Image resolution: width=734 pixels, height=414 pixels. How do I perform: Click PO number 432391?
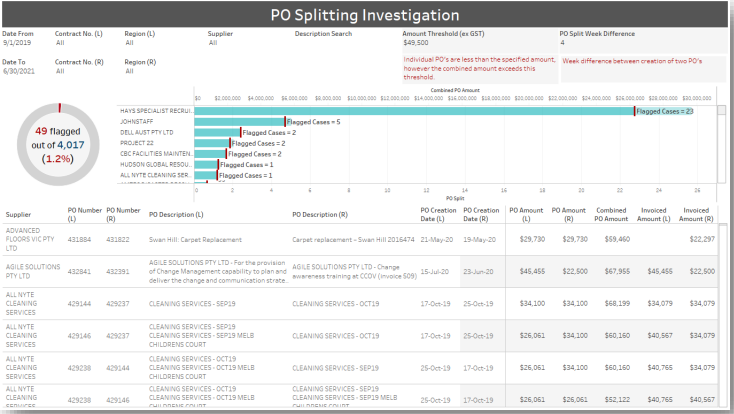pos(117,271)
